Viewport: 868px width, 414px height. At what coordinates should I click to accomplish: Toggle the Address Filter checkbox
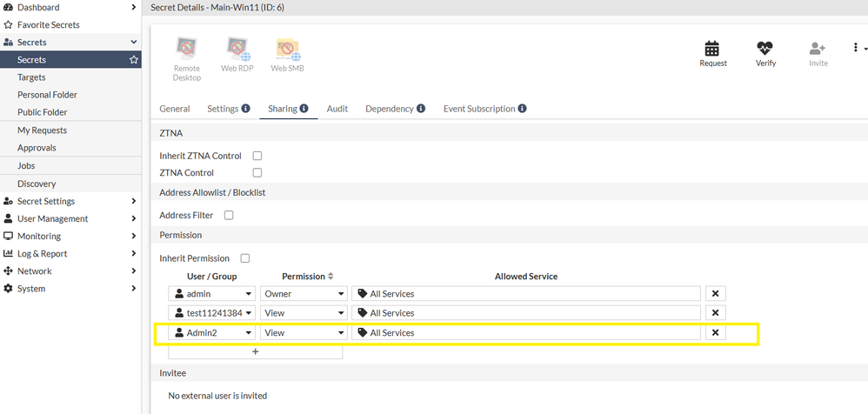pyautogui.click(x=229, y=215)
